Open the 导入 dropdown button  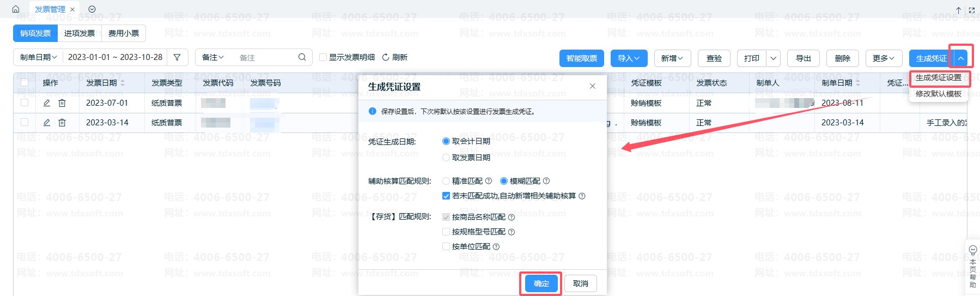[628, 58]
